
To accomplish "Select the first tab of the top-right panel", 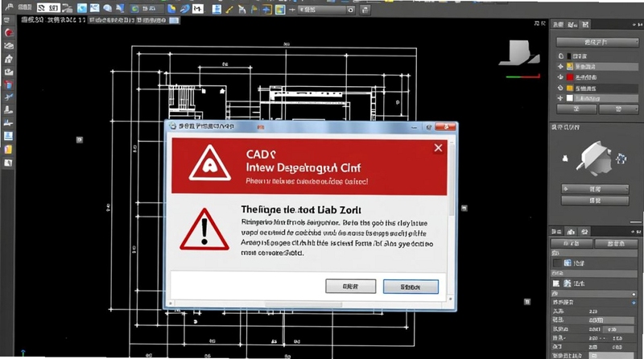I will (558, 25).
